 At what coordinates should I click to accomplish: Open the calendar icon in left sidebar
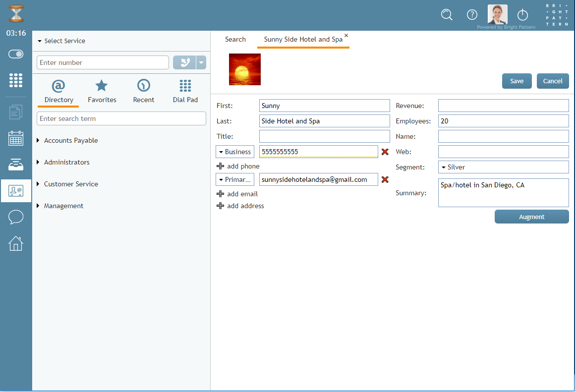tap(16, 139)
